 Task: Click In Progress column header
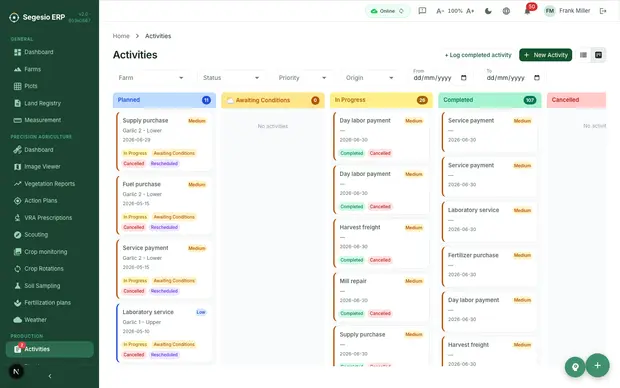point(381,100)
